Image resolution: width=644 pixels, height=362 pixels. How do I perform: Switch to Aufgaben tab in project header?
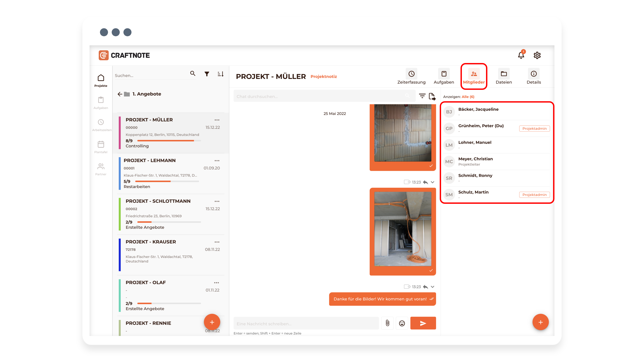(444, 76)
